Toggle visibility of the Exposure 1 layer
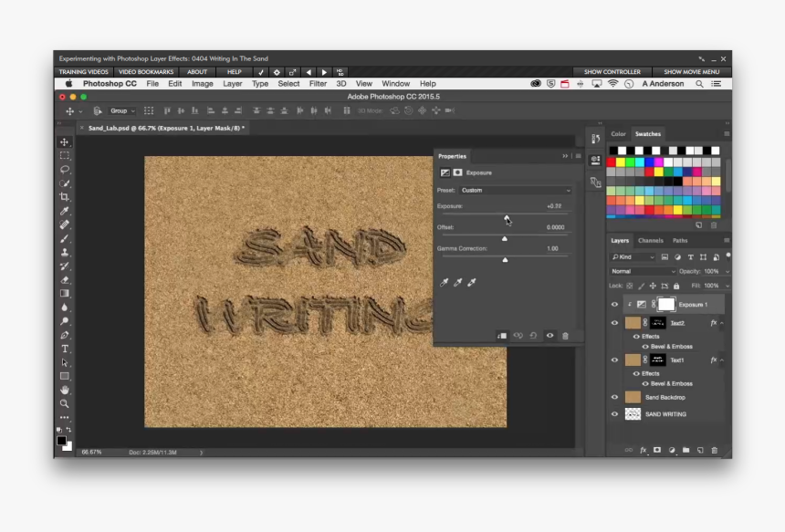Screen dimensions: 785x532 pyautogui.click(x=614, y=305)
